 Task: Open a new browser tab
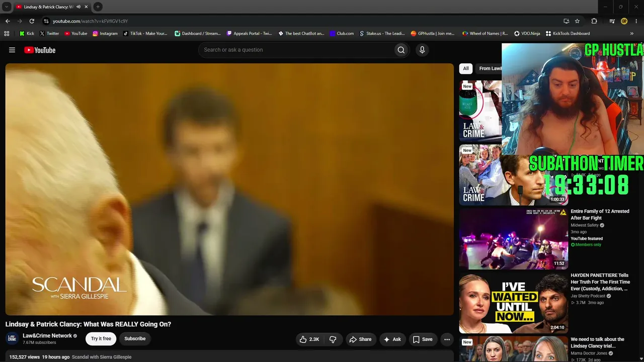point(98,7)
